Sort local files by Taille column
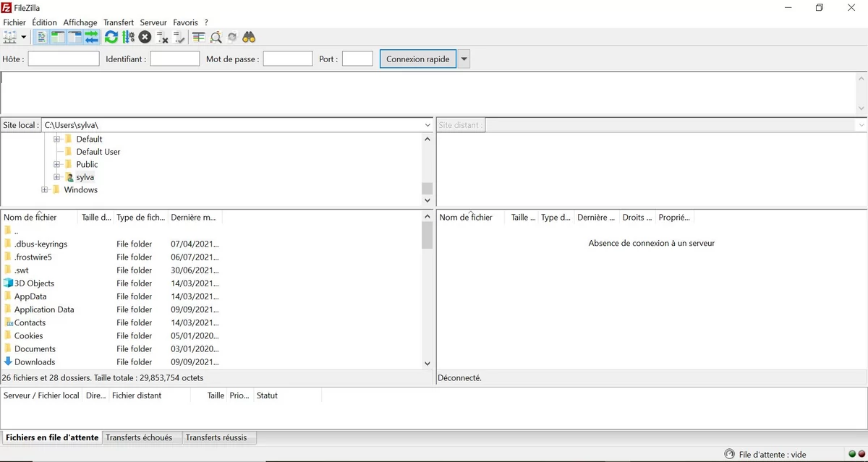 point(95,217)
